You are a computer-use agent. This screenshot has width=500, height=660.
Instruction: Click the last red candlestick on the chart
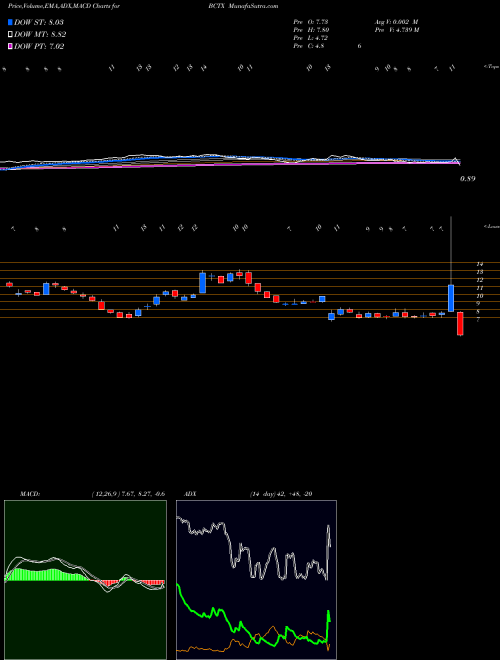pyautogui.click(x=460, y=323)
